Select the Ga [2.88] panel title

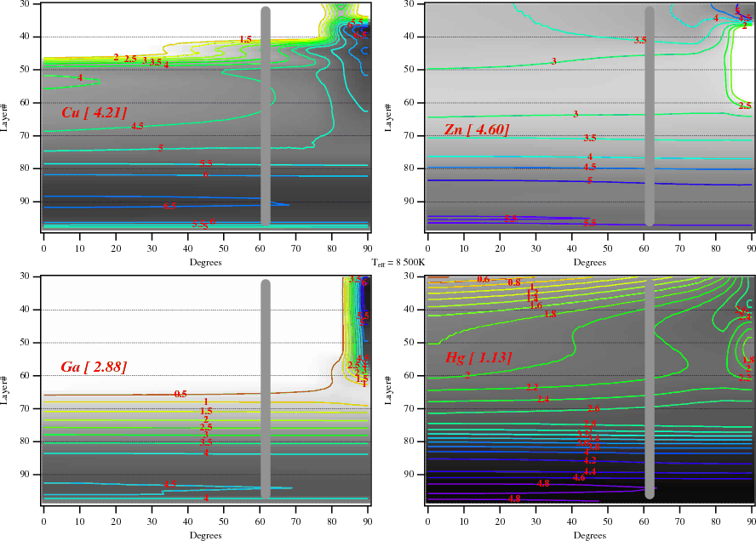coord(94,367)
